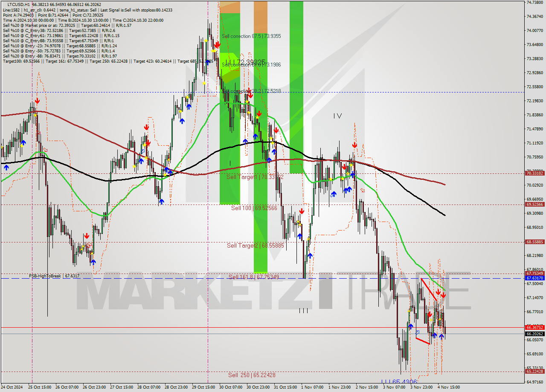The width and height of the screenshot is (546, 392).
Task: Click the 70.33102 price tag on axis
Action: coord(535,173)
